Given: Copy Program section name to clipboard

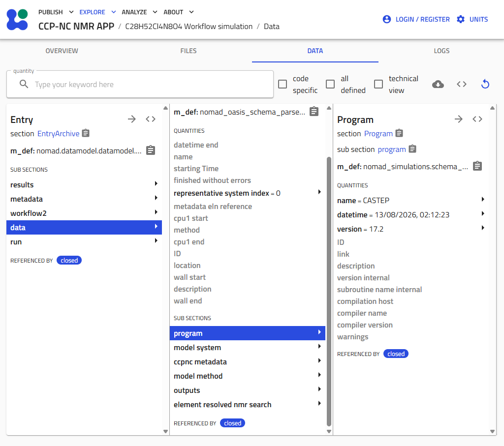Looking at the screenshot, I should click(x=399, y=133).
